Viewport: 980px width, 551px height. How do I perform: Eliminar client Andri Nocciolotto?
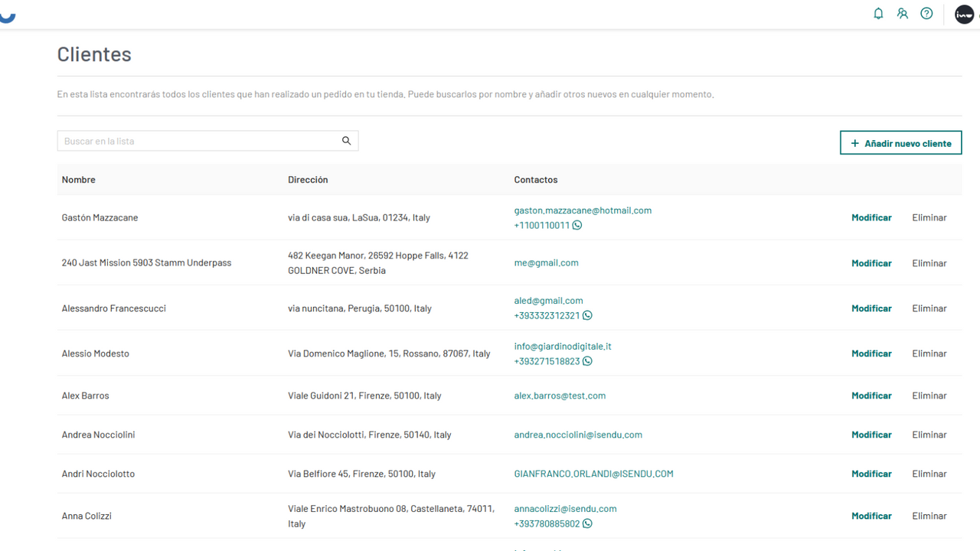coord(929,474)
